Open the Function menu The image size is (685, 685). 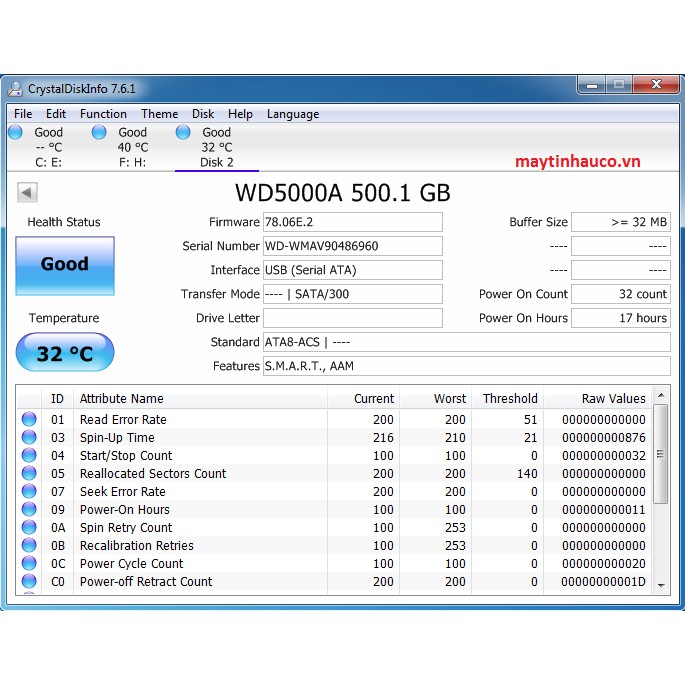coord(103,114)
